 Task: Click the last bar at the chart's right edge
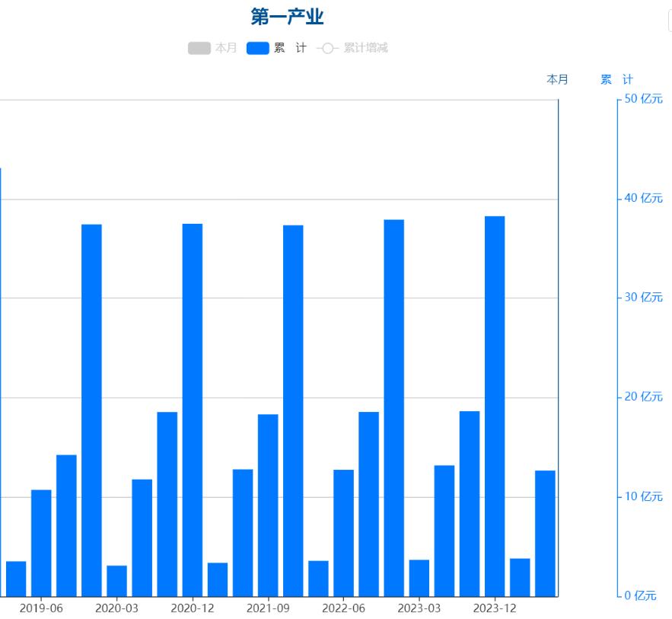(545, 533)
